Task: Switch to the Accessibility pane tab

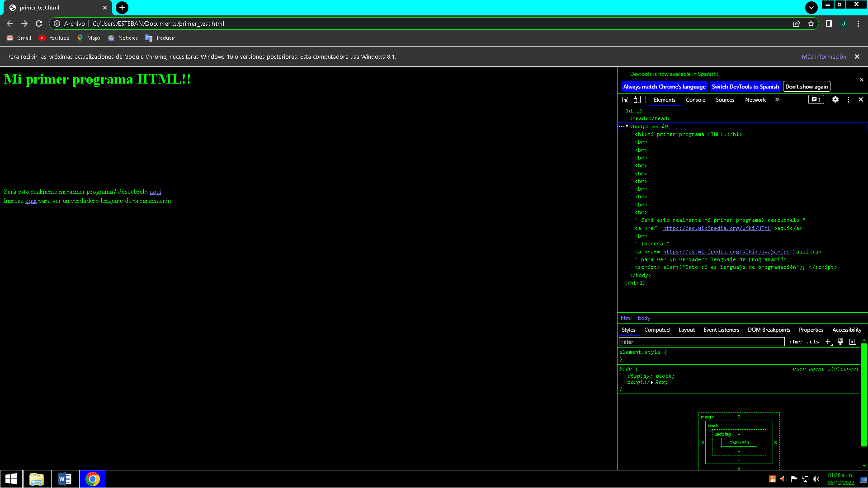Action: click(846, 330)
